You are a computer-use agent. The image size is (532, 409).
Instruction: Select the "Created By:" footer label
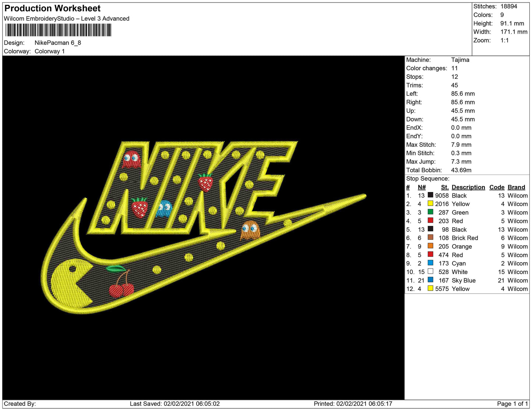[20, 403]
